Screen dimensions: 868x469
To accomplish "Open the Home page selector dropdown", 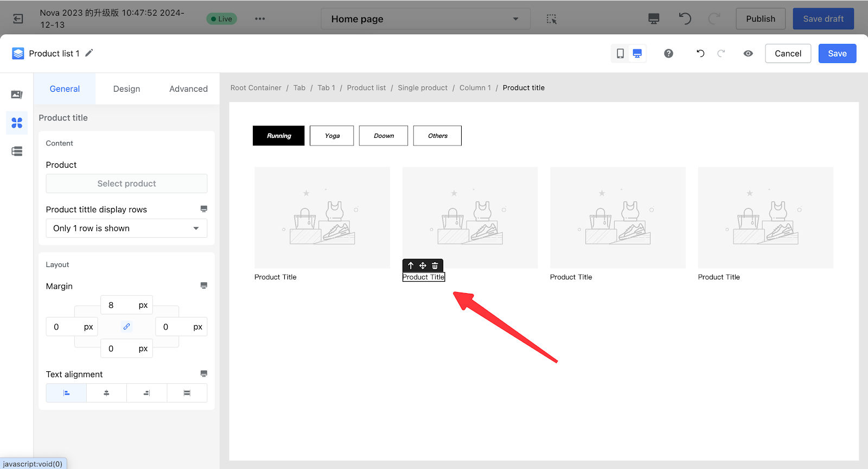I will (x=425, y=19).
